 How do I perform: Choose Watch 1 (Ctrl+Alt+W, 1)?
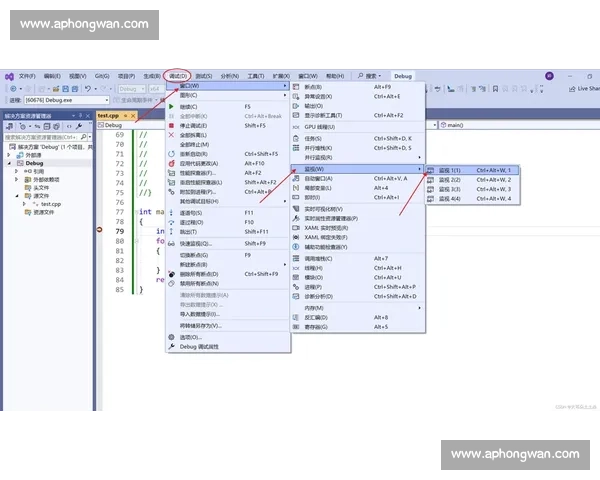[473, 170]
